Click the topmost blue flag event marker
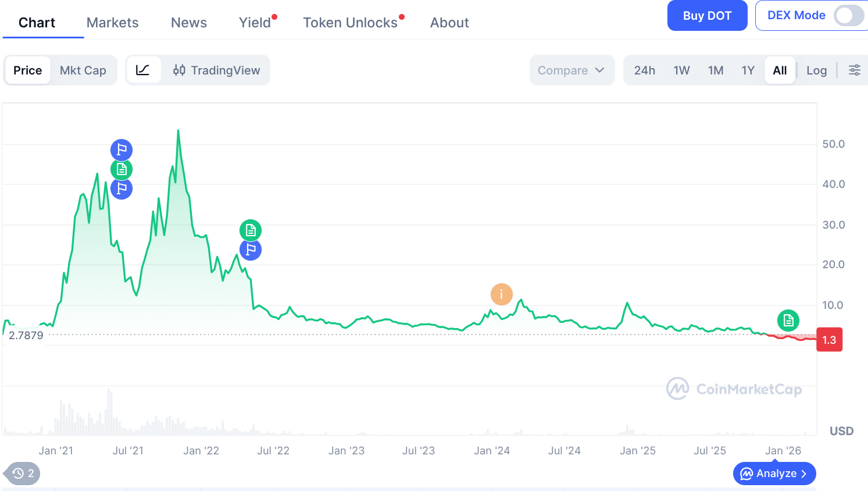Screen dimensions: 868x491 pyautogui.click(x=122, y=150)
